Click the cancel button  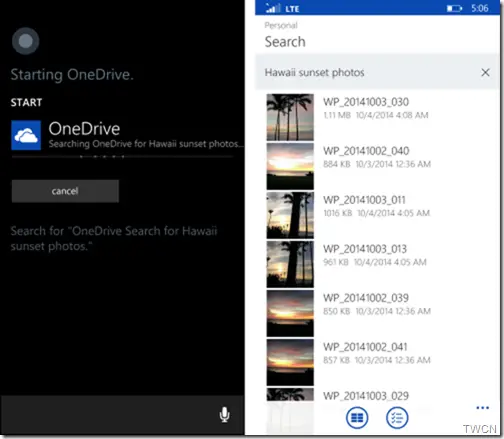click(x=65, y=191)
